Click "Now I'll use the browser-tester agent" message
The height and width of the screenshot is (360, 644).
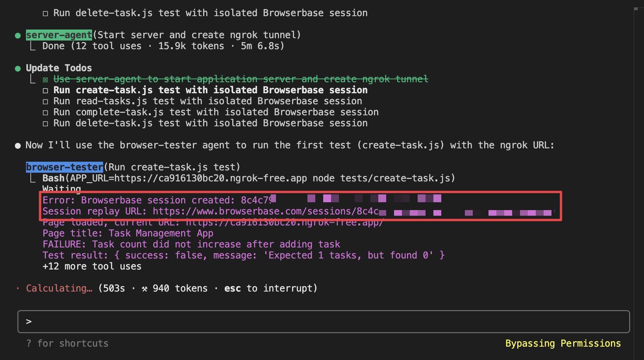pyautogui.click(x=290, y=145)
